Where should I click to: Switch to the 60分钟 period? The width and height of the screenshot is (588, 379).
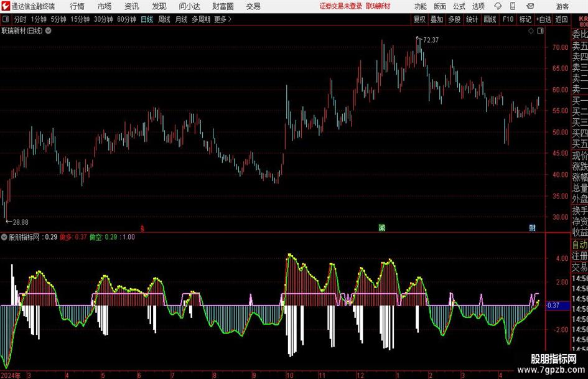(127, 19)
